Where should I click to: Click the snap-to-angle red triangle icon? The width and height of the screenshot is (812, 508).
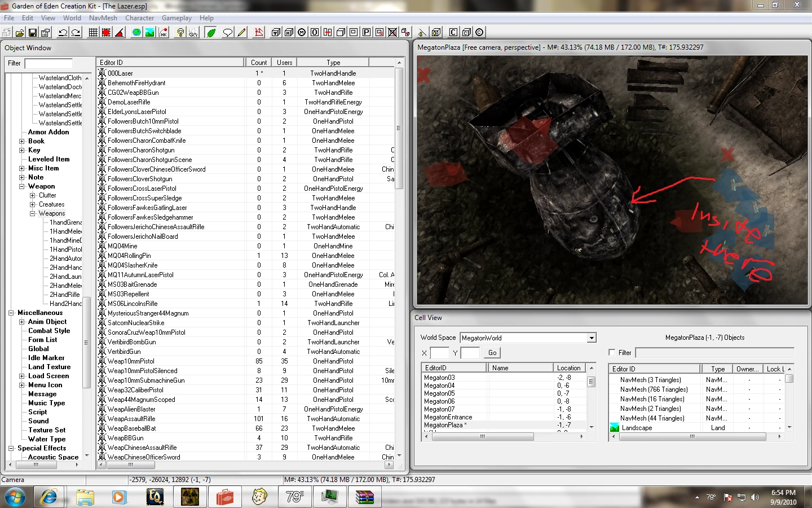pos(120,33)
